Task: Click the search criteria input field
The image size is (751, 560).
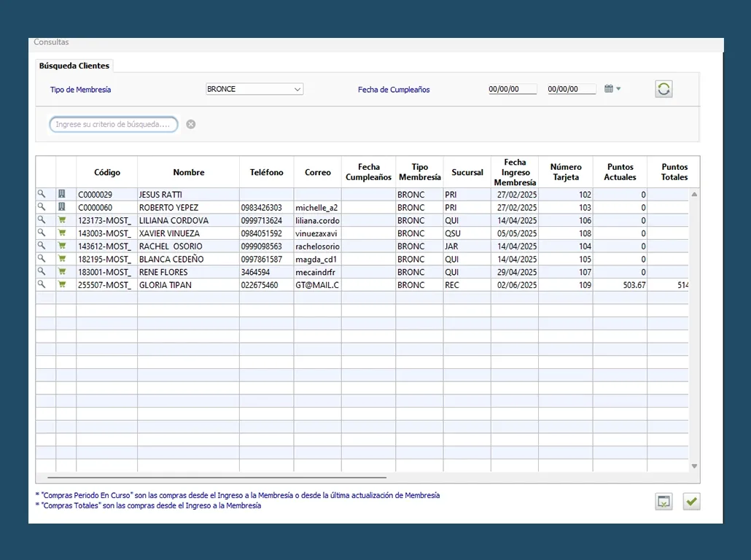Action: [114, 125]
